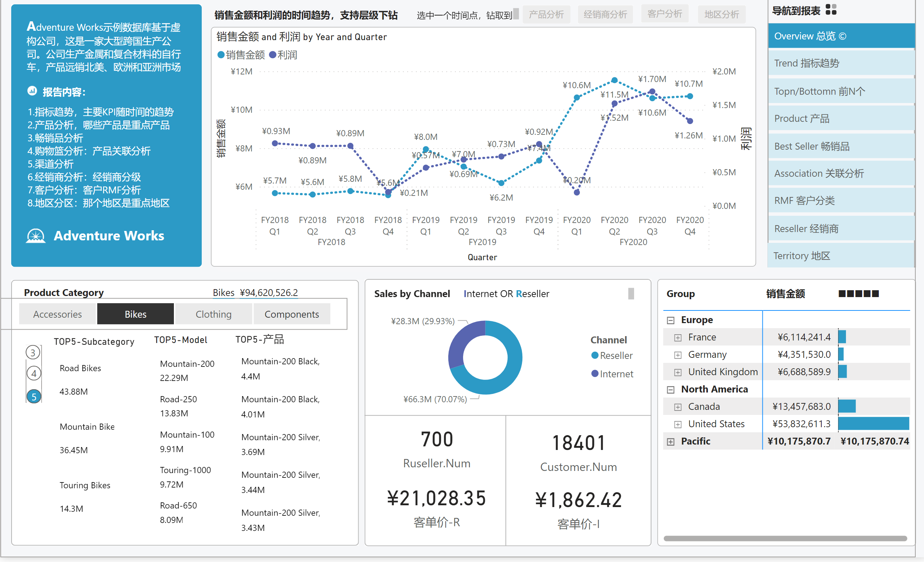Click the chart icon beside 报告内容
Image resolution: width=924 pixels, height=562 pixels.
click(x=32, y=91)
